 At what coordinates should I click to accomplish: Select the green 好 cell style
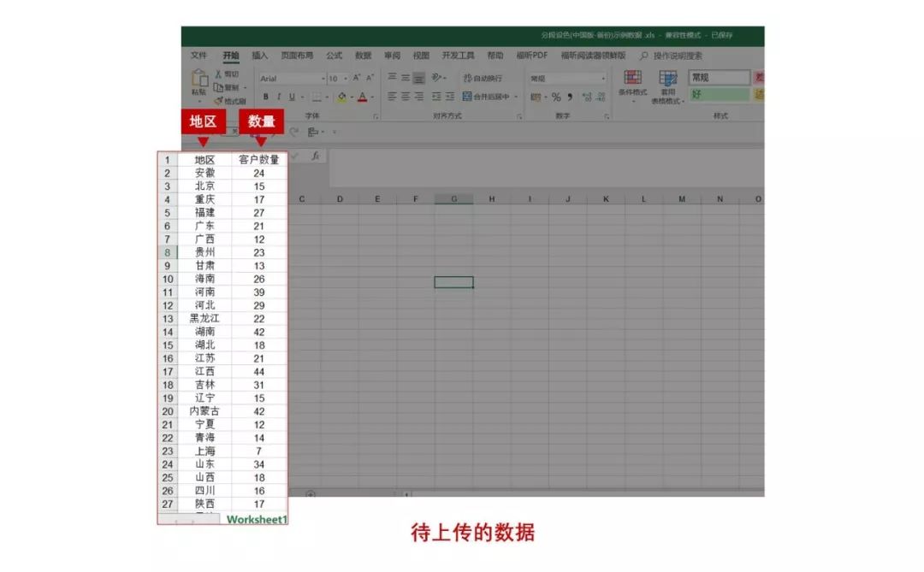point(719,94)
